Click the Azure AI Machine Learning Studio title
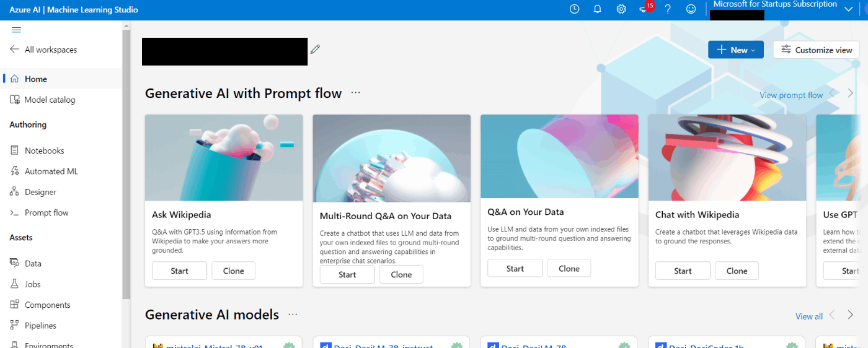 pyautogui.click(x=74, y=10)
